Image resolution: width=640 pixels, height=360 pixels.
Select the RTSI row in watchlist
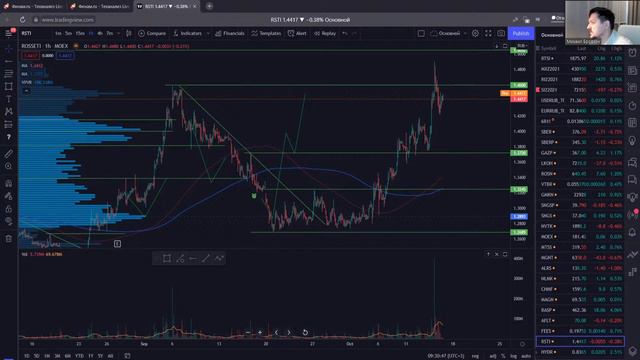click(x=580, y=58)
